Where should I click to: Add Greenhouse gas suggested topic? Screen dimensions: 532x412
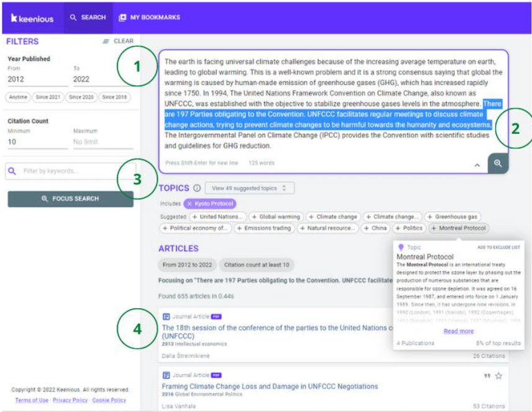[x=453, y=217]
